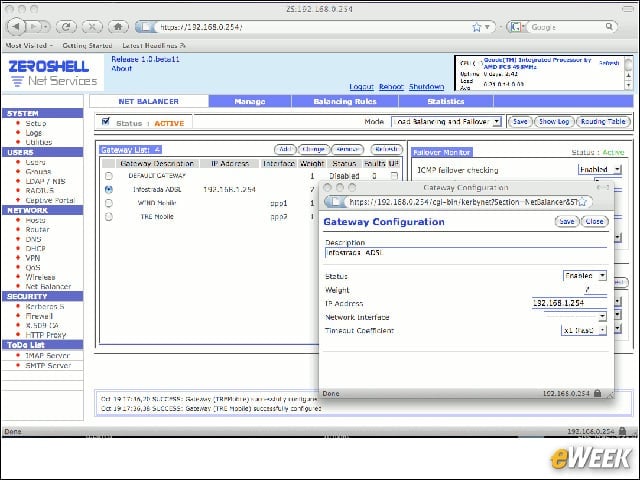
Task: Click the Logout link
Action: (361, 87)
